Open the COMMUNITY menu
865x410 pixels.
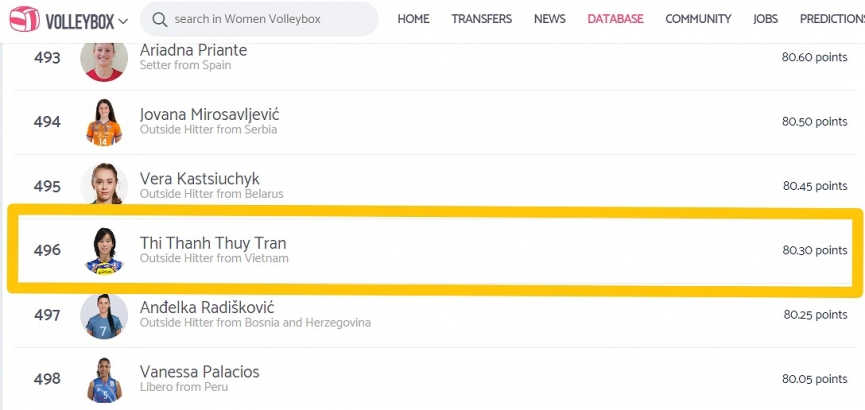tap(698, 19)
